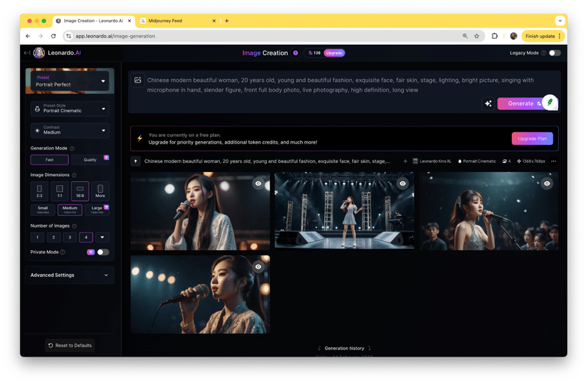The width and height of the screenshot is (588, 384).
Task: Select the 16:9 image dimension option
Action: [x=80, y=191]
